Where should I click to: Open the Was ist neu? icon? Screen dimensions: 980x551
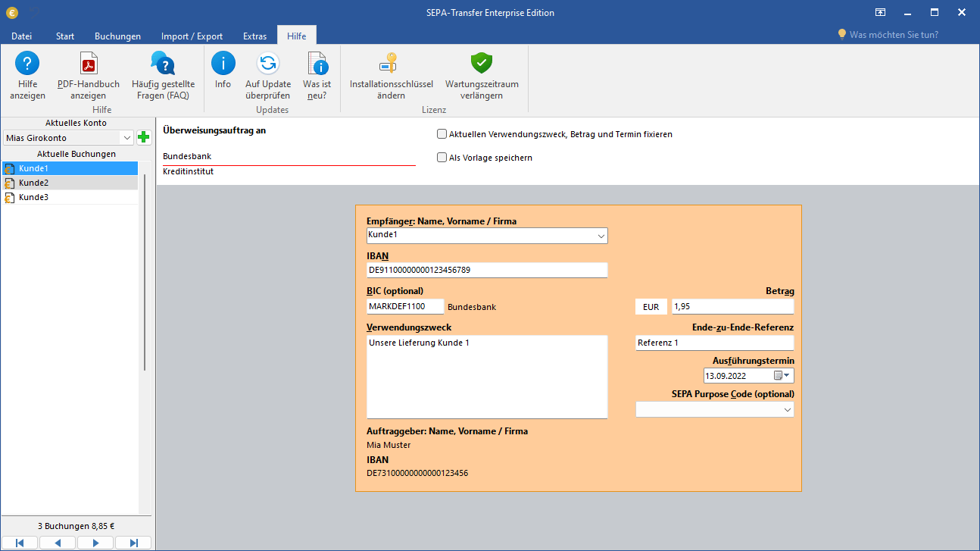point(317,64)
